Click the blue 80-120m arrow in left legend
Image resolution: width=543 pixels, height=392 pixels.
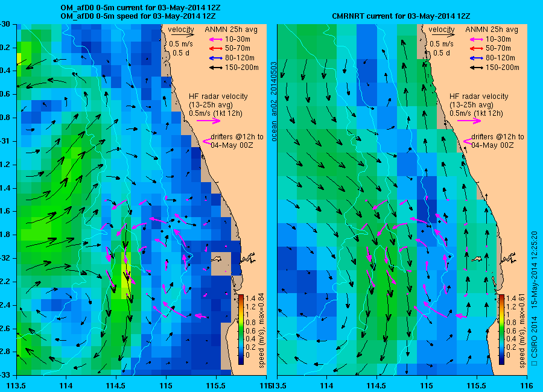pos(216,58)
